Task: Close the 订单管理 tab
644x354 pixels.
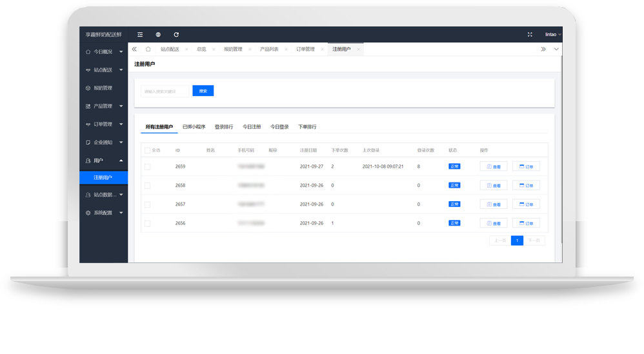Action: (x=322, y=49)
